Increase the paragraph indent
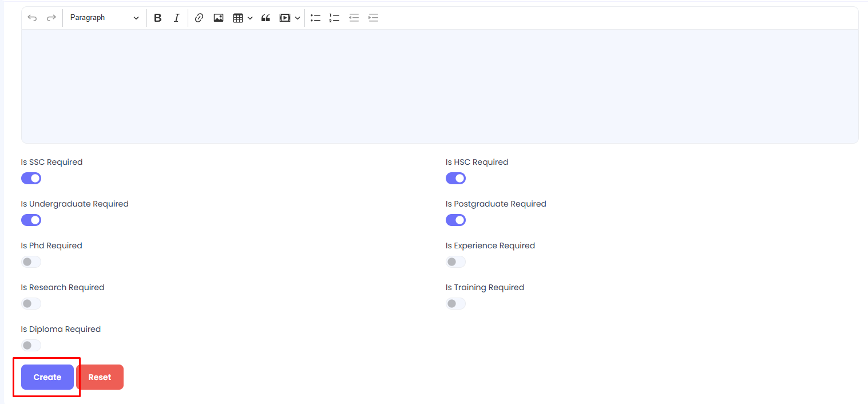 373,18
